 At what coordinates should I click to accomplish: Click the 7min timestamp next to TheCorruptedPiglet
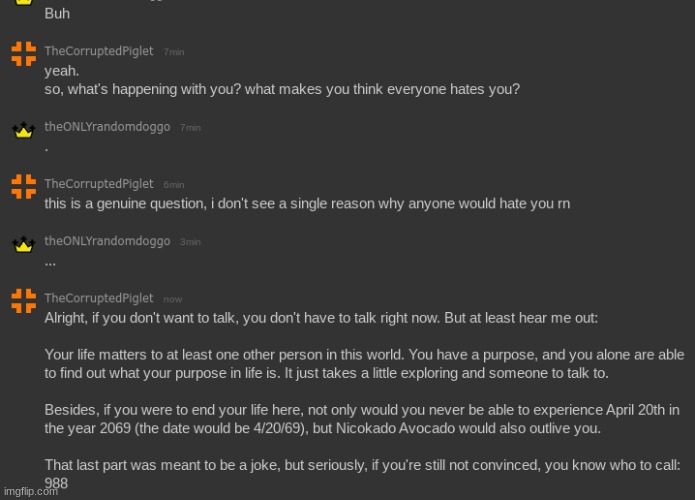[174, 52]
